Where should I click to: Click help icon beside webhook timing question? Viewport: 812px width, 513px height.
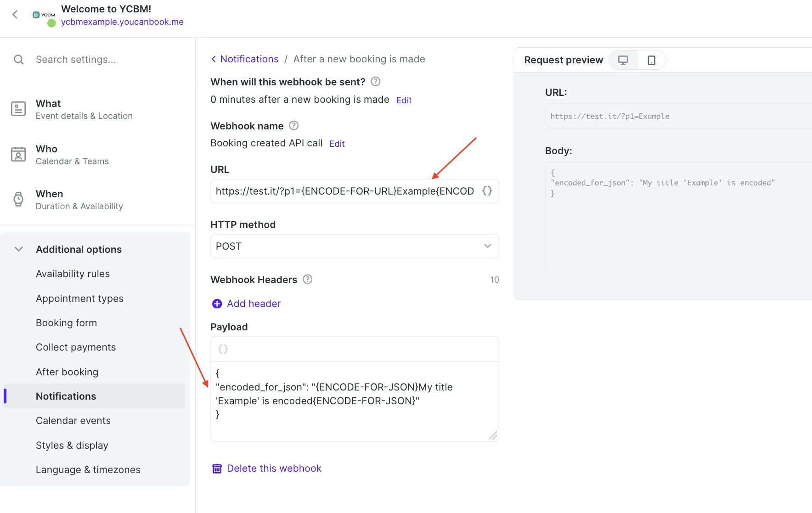click(375, 82)
